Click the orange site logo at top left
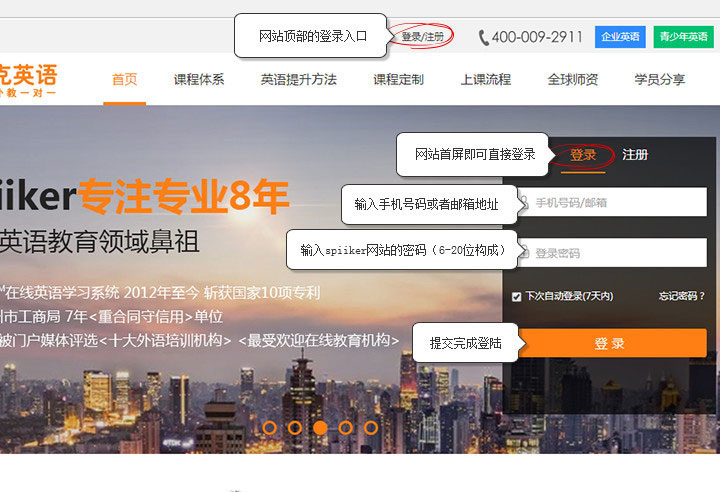This screenshot has width=720, height=492. 28,79
